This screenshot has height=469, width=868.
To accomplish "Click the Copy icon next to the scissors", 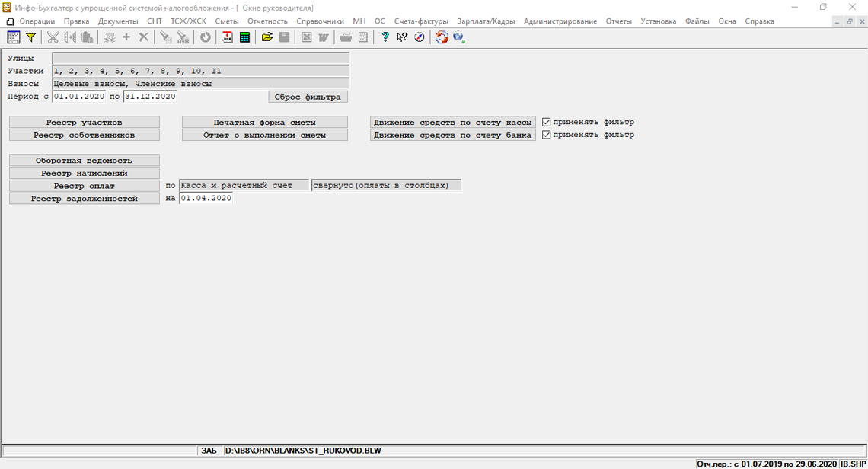I will [70, 37].
